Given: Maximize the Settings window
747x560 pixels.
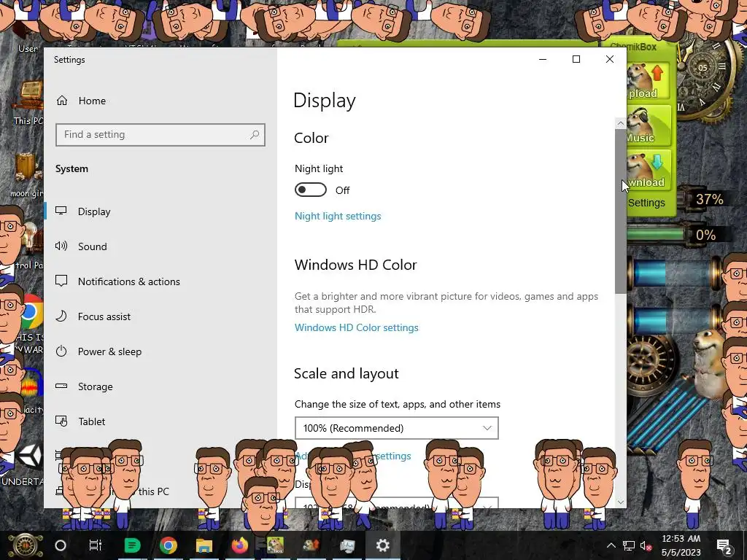Looking at the screenshot, I should (x=576, y=59).
